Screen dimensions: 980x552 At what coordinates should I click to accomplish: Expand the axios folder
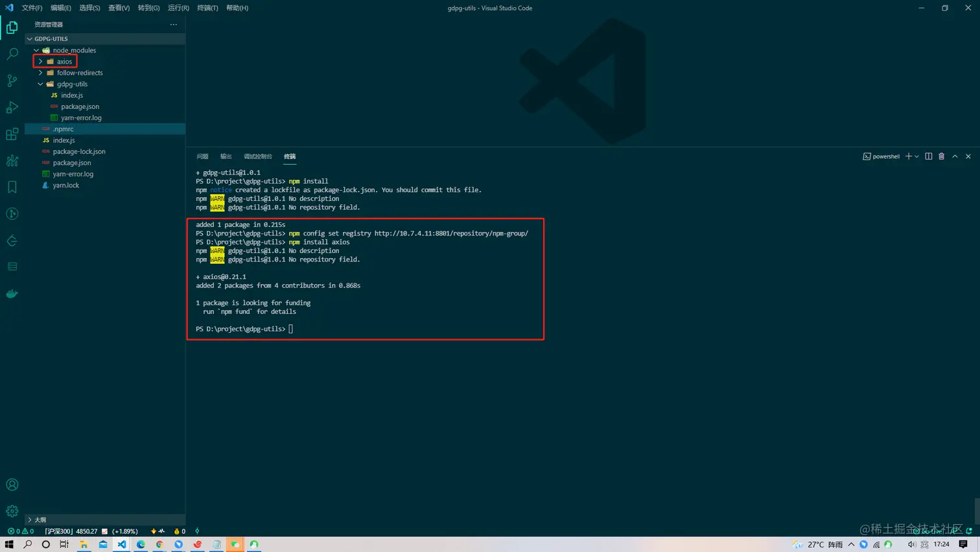(x=40, y=62)
